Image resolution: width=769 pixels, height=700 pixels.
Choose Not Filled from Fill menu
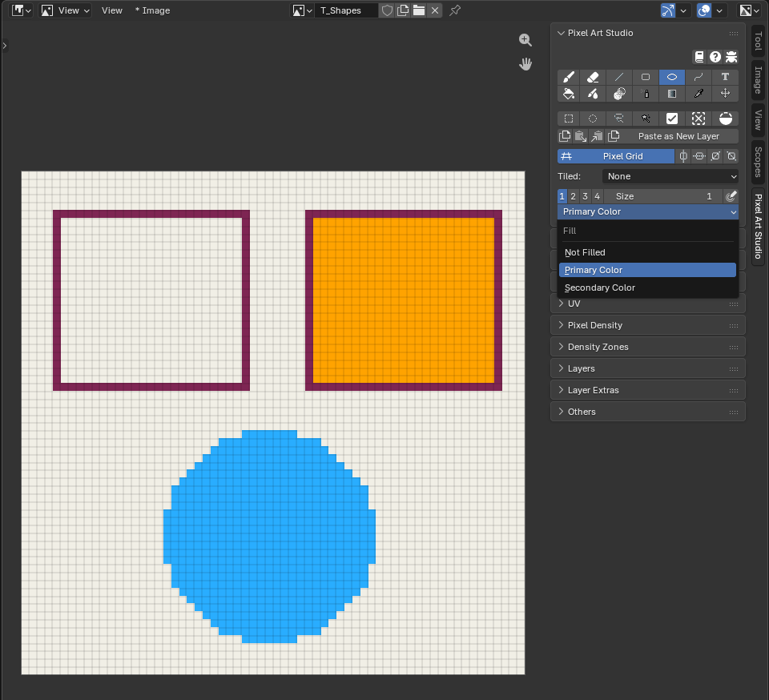coord(647,252)
